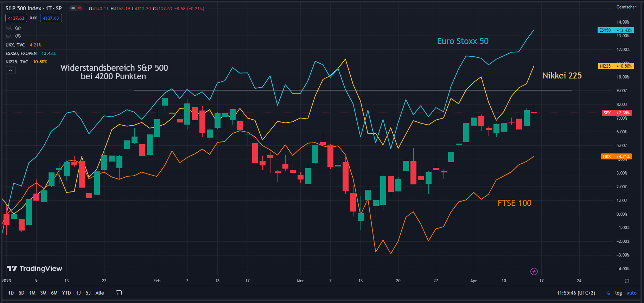Select the 5D time range
Image resolution: width=644 pixels, height=303 pixels.
pos(21,293)
